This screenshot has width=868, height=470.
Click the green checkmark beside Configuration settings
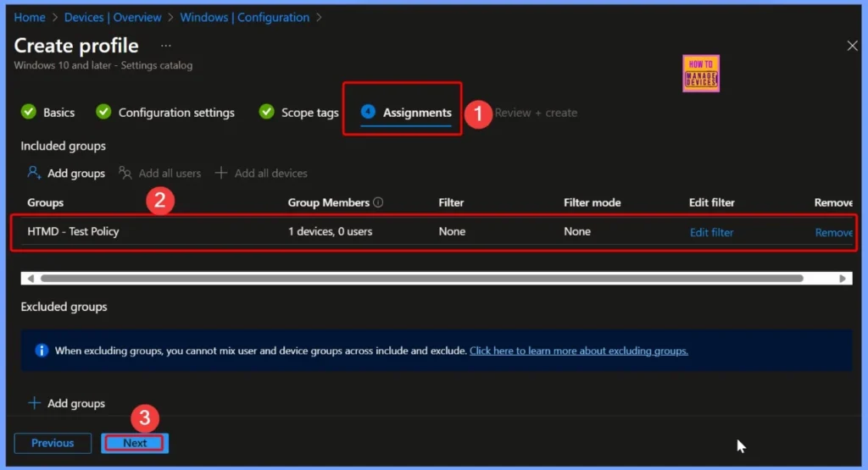[x=103, y=112]
